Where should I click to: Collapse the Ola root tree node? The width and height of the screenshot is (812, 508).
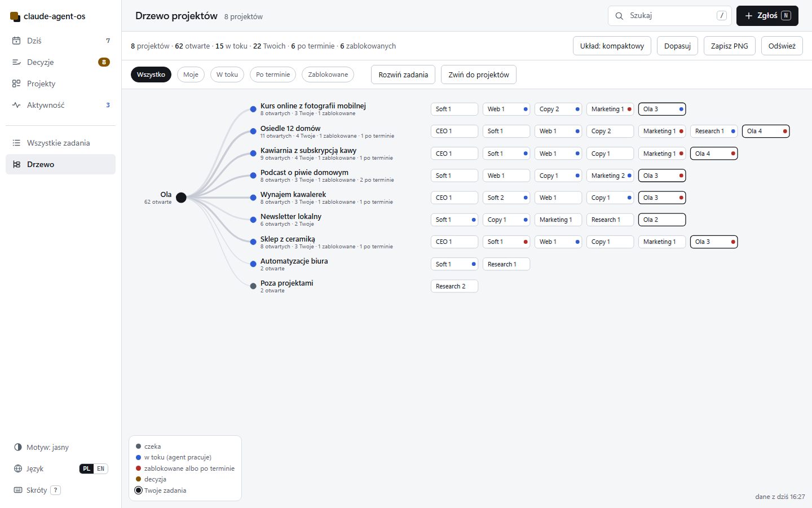tap(181, 198)
